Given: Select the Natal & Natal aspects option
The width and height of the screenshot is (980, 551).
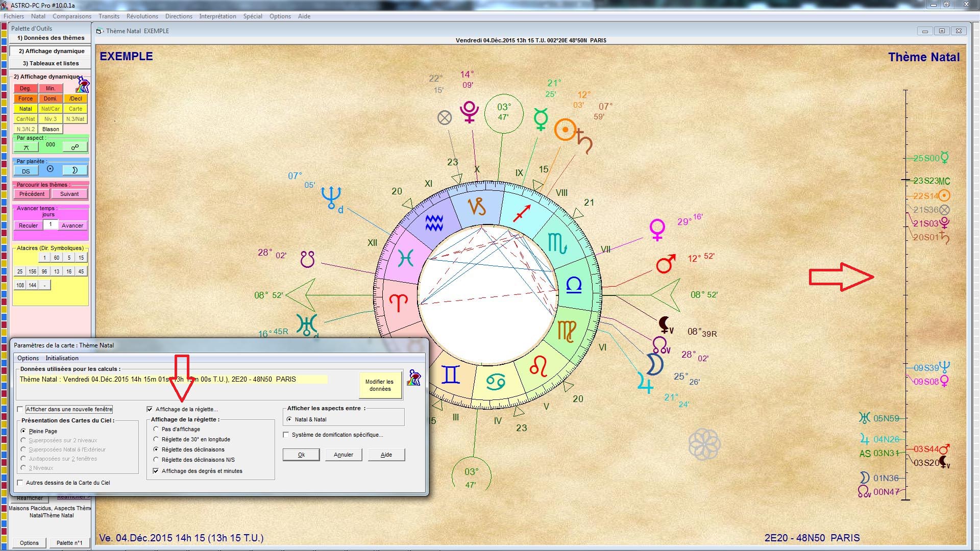Looking at the screenshot, I should click(289, 419).
